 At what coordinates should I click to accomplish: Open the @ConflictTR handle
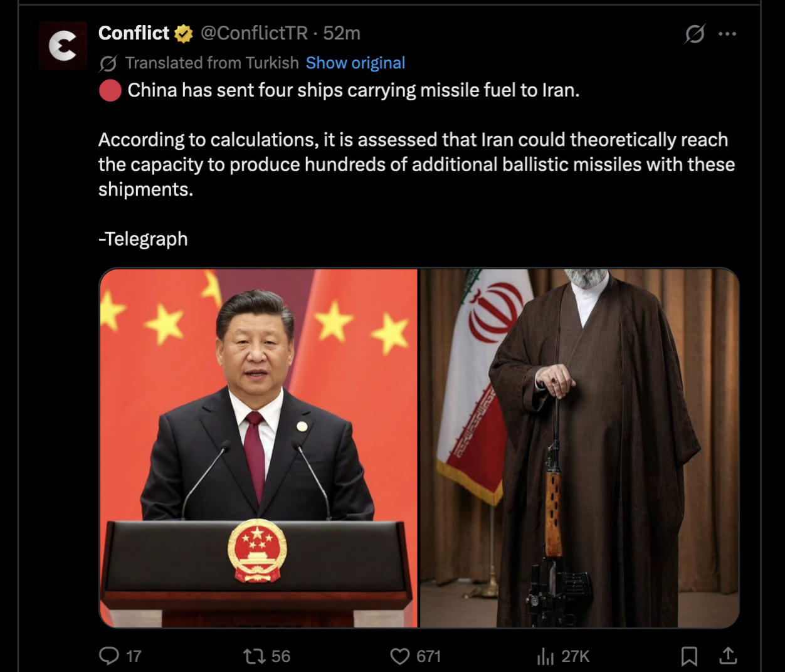pos(254,33)
